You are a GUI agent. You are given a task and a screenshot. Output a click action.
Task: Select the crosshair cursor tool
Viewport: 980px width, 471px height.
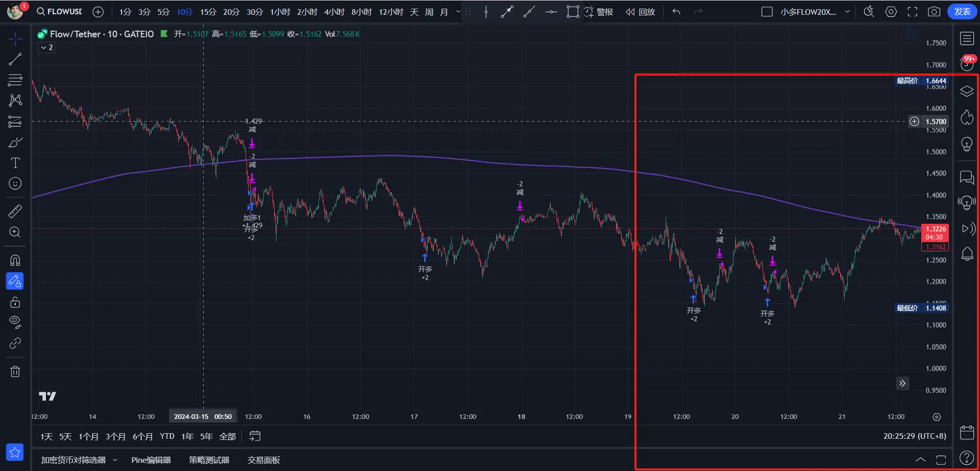click(x=15, y=38)
